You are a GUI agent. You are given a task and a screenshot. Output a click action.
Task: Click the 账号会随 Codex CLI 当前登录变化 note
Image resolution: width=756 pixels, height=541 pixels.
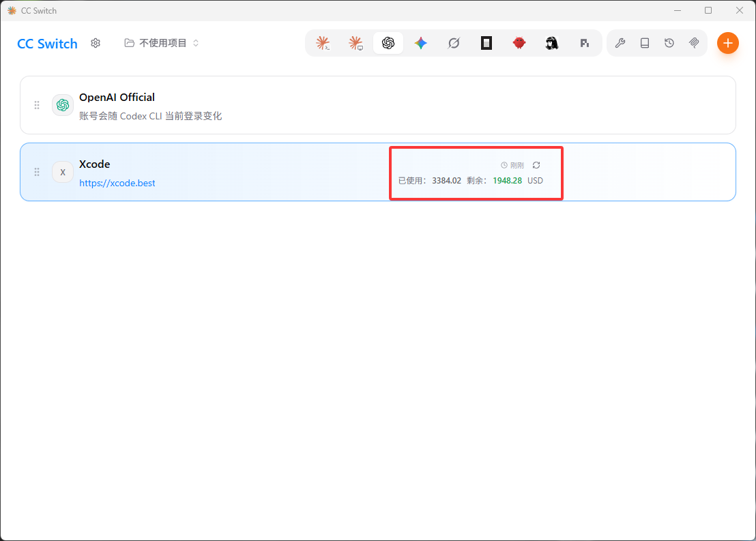tap(150, 116)
